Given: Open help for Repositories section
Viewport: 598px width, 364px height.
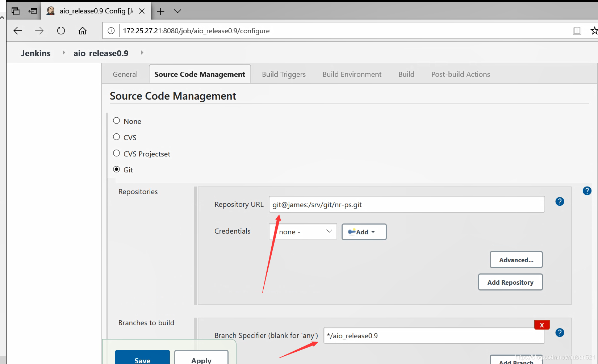Looking at the screenshot, I should 587,191.
